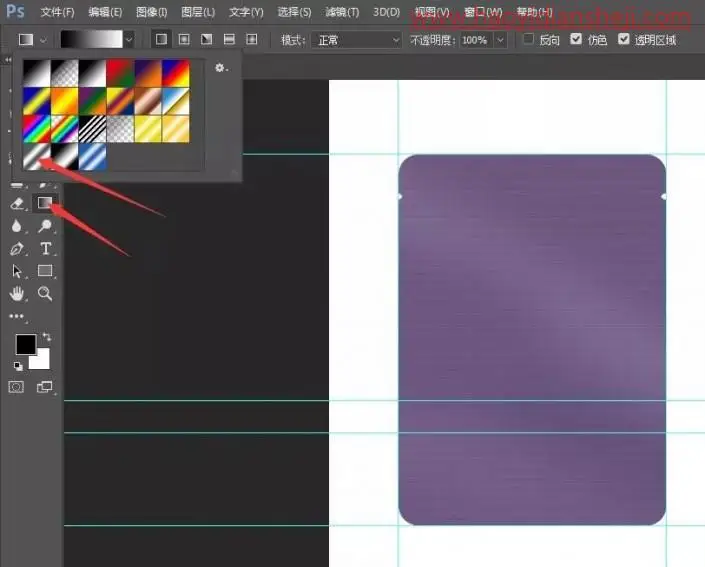Viewport: 705px width, 567px height.
Task: Choose Linear Gradient style button
Action: (161, 40)
